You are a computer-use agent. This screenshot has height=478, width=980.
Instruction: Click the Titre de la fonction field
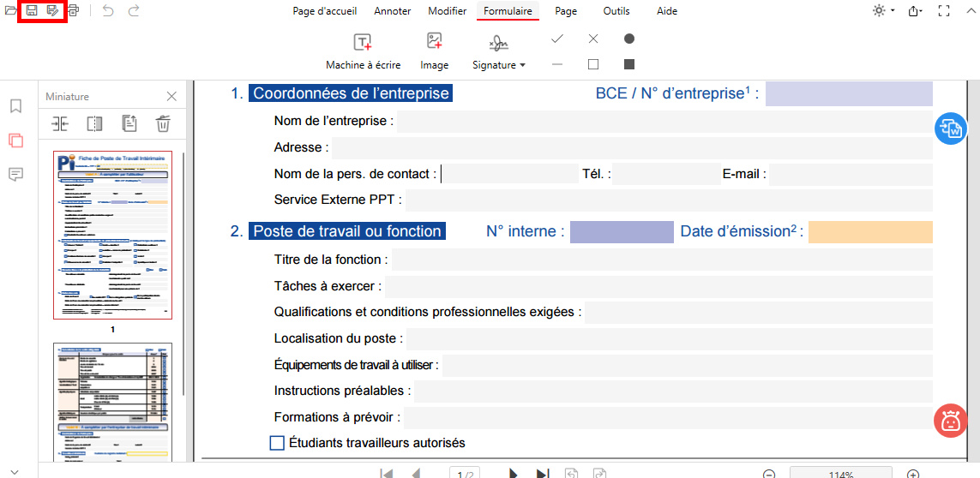(662, 260)
